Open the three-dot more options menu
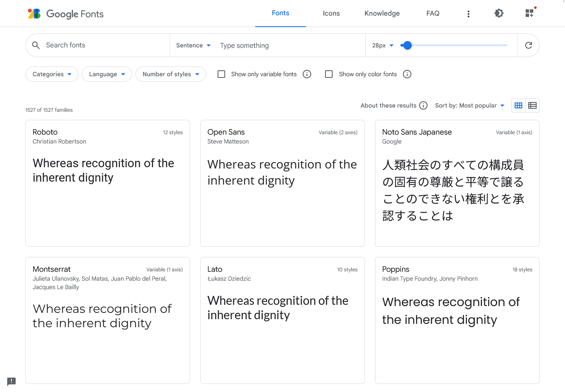 tap(468, 14)
